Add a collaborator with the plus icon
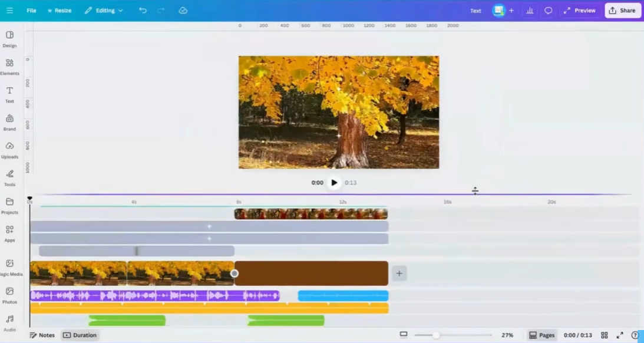The image size is (644, 343). click(511, 11)
